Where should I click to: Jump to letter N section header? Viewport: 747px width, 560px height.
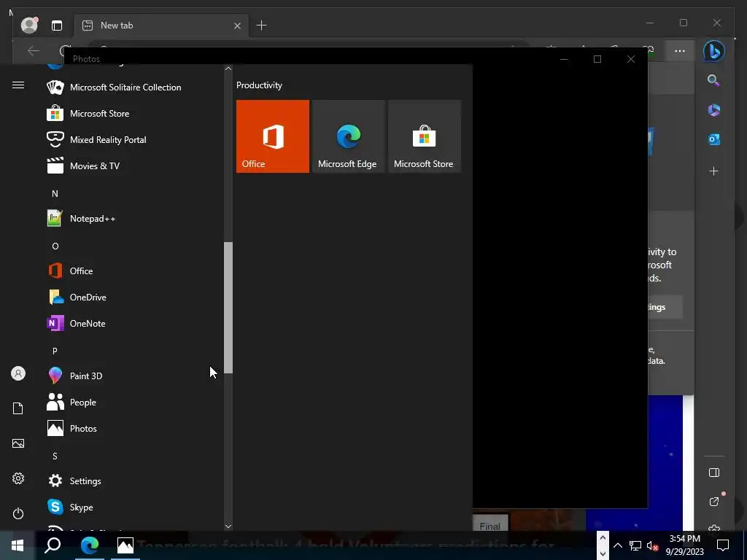click(x=55, y=194)
